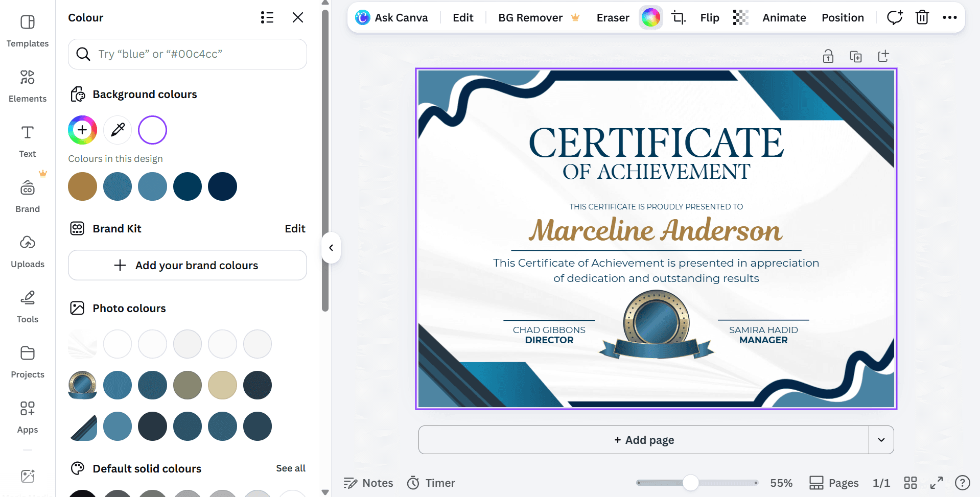Click the Add page icon above canvas

pyautogui.click(x=883, y=56)
